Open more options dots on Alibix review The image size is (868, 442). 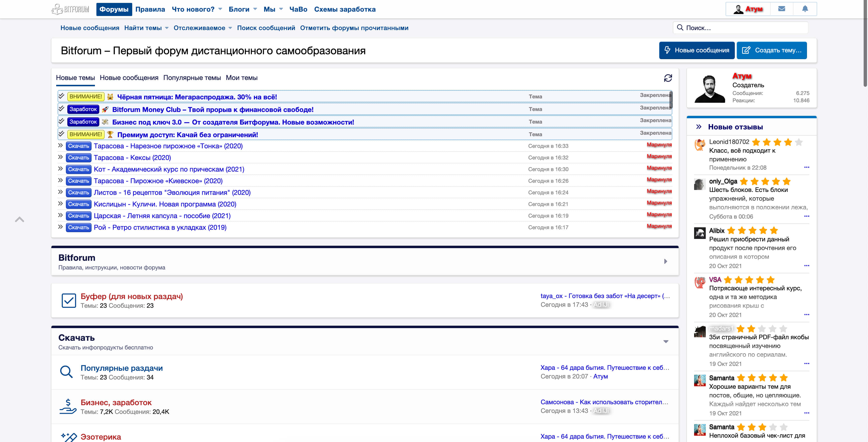pyautogui.click(x=807, y=266)
